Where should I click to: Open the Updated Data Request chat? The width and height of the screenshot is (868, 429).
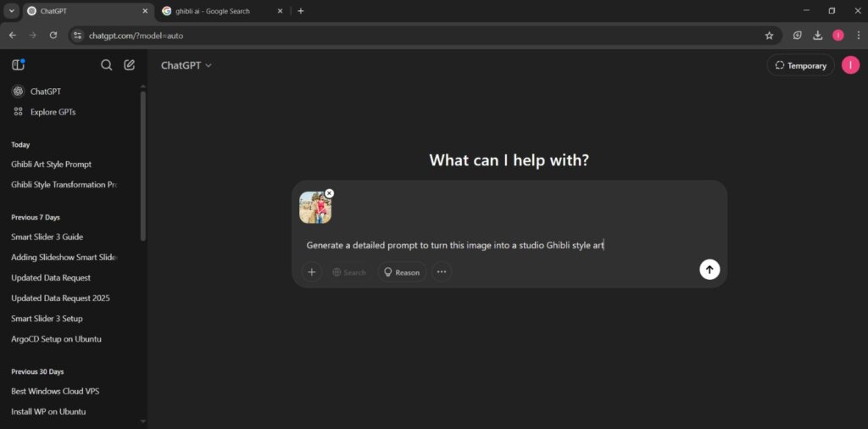point(51,278)
